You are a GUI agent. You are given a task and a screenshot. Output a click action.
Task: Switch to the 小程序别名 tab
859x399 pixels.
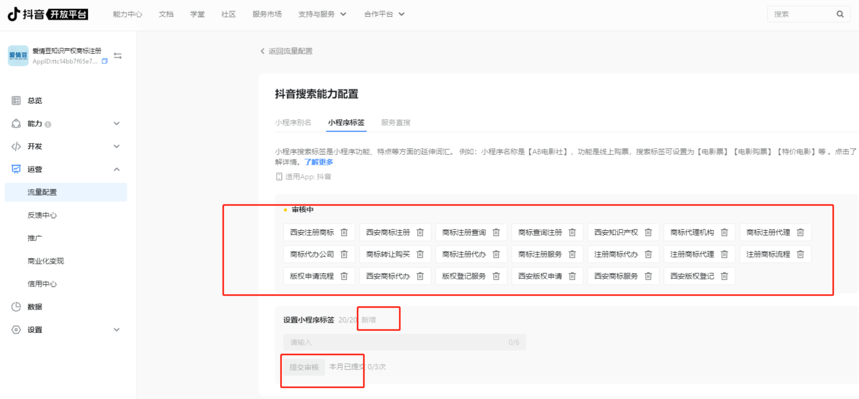pos(293,122)
